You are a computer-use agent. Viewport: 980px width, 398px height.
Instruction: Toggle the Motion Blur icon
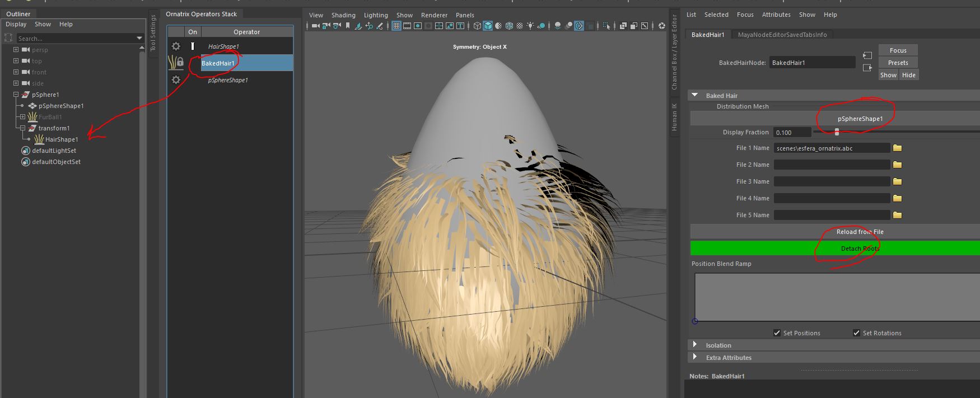(568, 26)
